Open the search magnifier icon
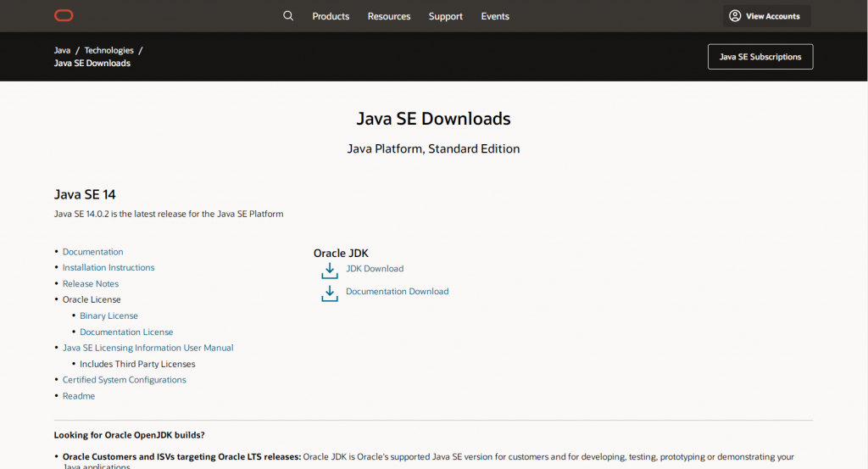Viewport: 868px width, 469px height. 288,15
